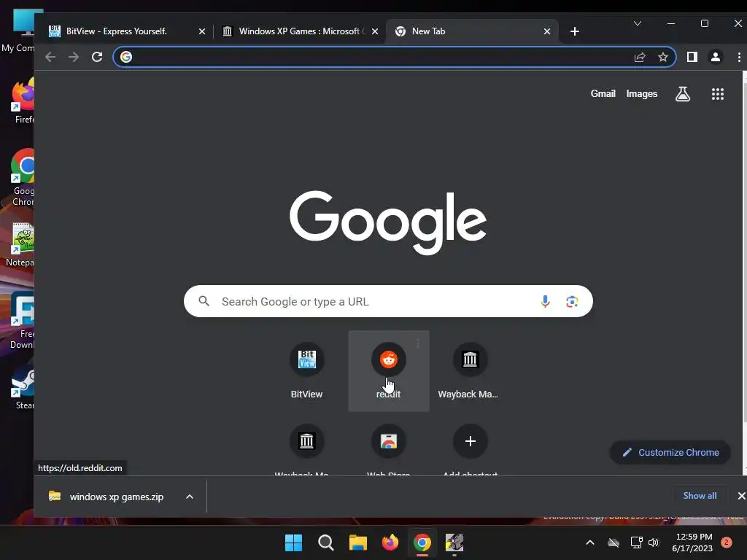747x560 pixels.
Task: Open a new tab with plus button
Action: click(x=575, y=31)
